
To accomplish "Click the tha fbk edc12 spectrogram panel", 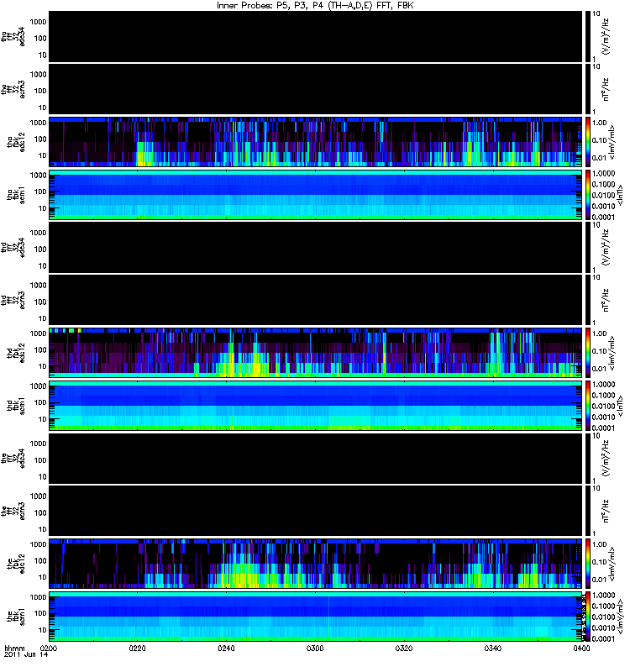I will [x=316, y=141].
